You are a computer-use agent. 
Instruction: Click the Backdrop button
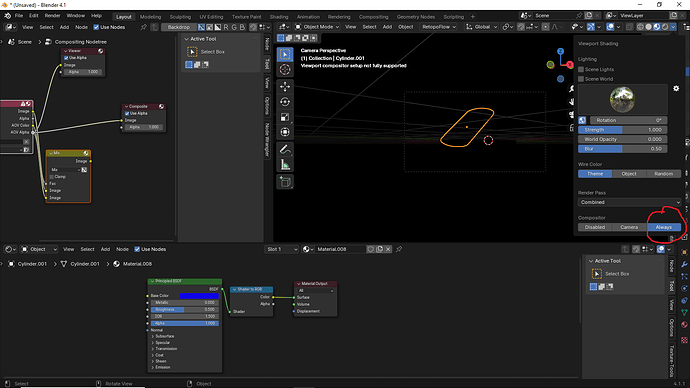[179, 27]
